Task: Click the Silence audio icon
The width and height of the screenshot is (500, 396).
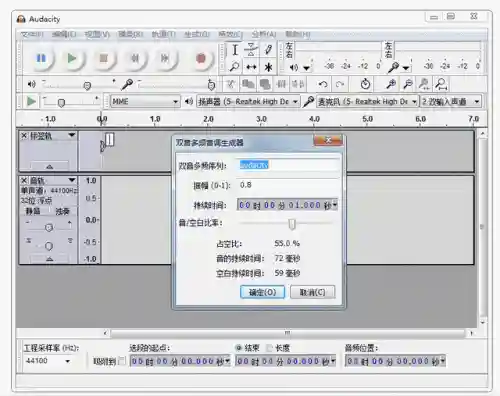Action: (x=298, y=84)
